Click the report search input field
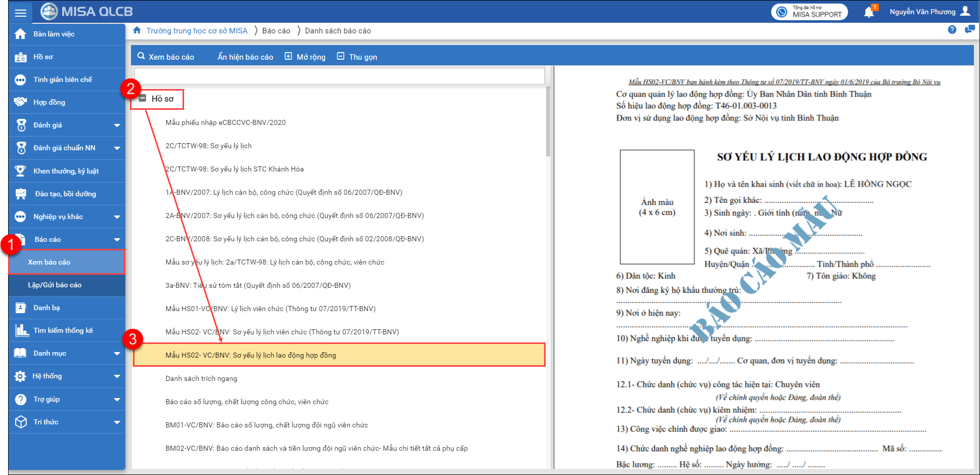The width and height of the screenshot is (980, 475). pyautogui.click(x=339, y=76)
